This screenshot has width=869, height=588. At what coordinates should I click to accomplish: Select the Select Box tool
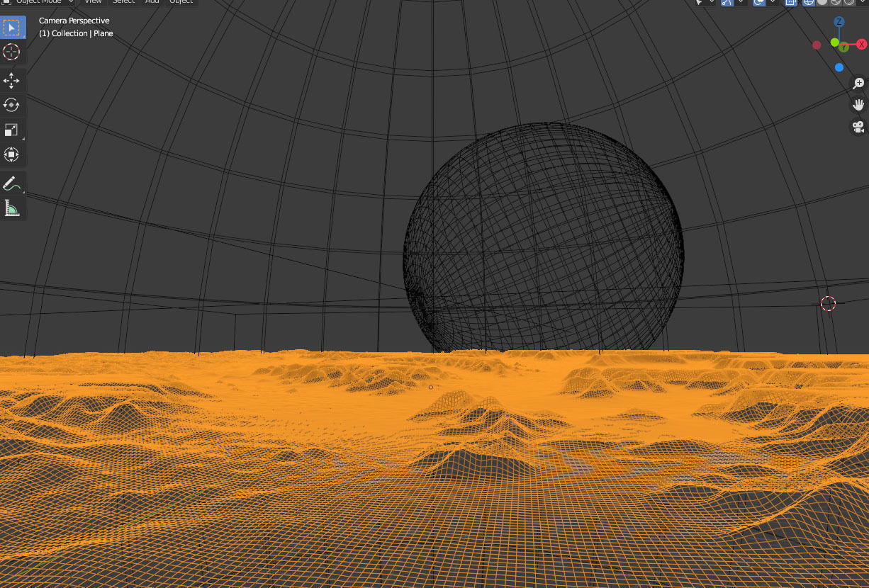11,28
